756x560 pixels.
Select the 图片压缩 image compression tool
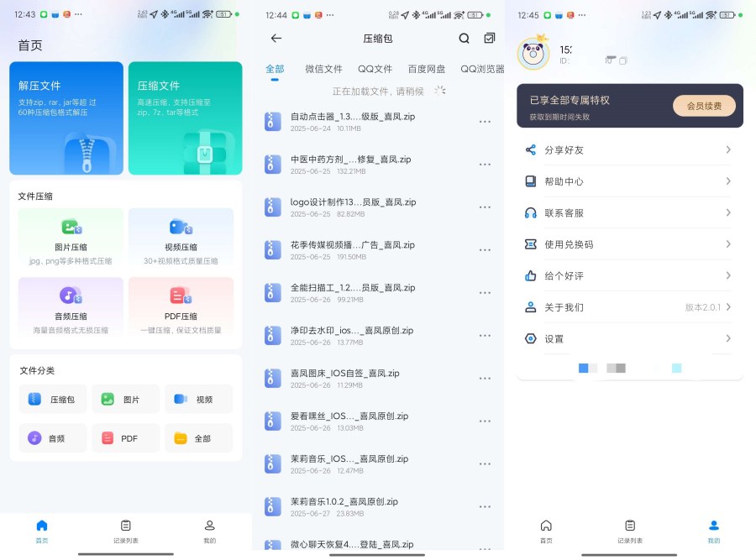(70, 238)
